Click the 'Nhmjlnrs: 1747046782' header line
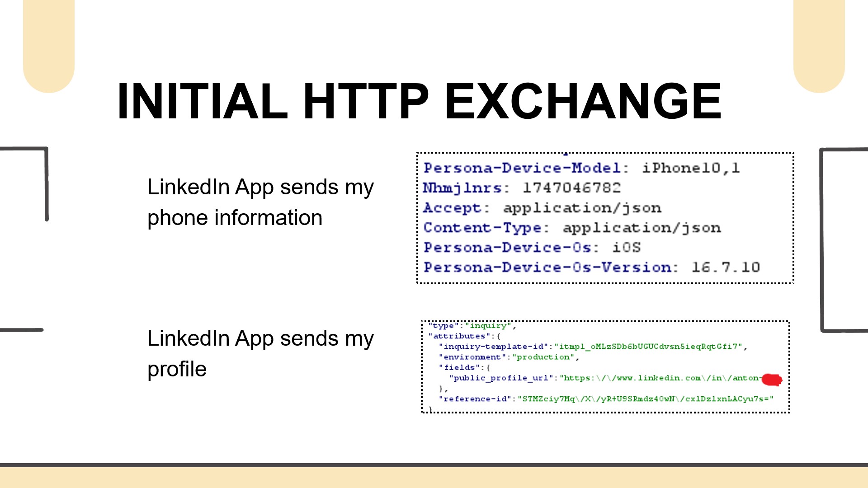 [522, 188]
